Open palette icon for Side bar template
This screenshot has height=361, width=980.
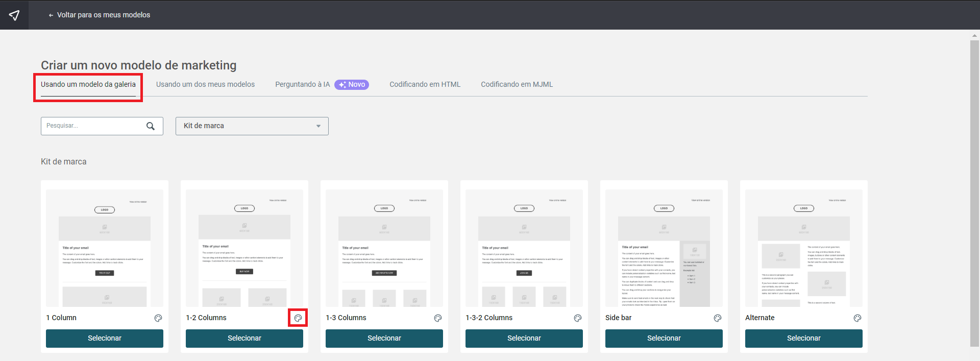718,318
